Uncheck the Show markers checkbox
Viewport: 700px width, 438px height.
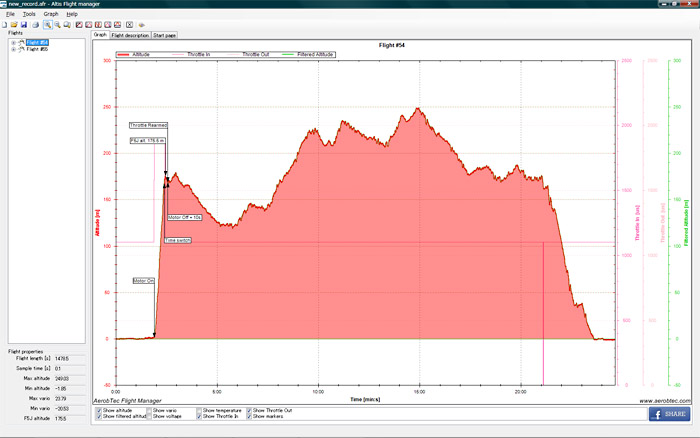249,416
